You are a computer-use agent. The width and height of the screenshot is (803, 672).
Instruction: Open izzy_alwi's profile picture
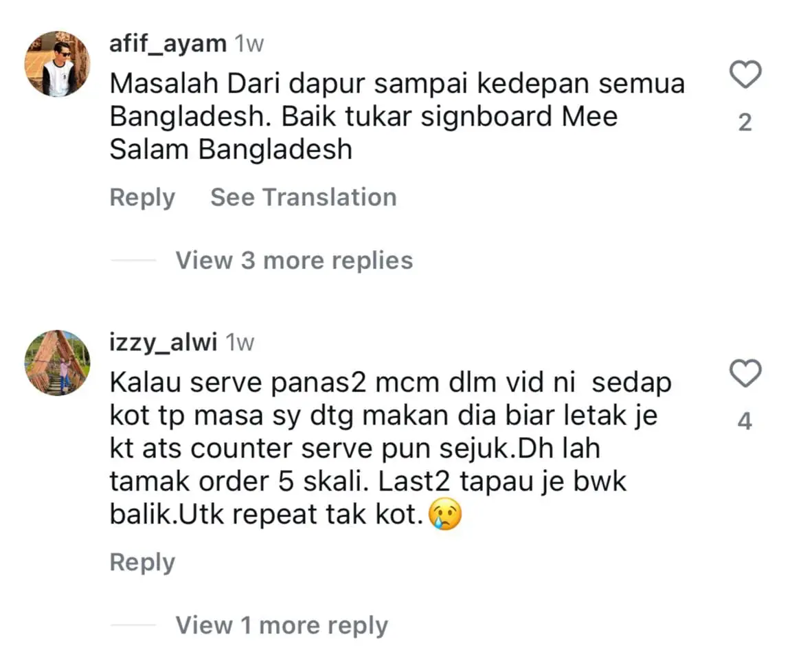click(58, 363)
